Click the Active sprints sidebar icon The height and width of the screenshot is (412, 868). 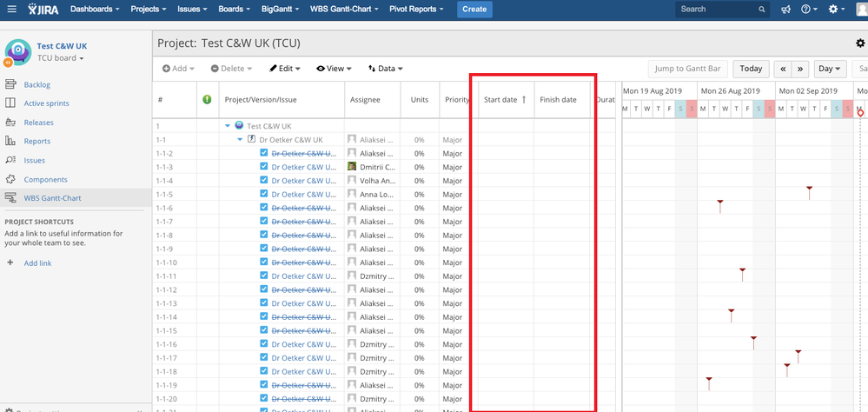click(x=10, y=103)
